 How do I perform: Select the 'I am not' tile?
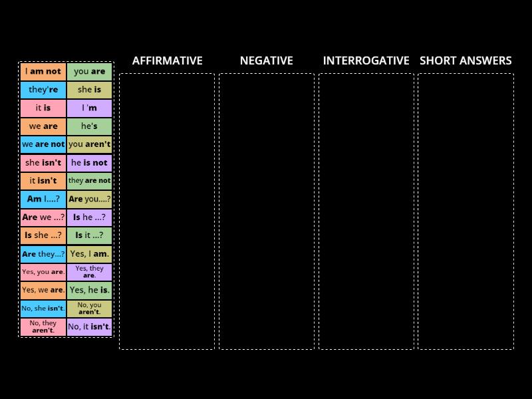[x=43, y=72]
